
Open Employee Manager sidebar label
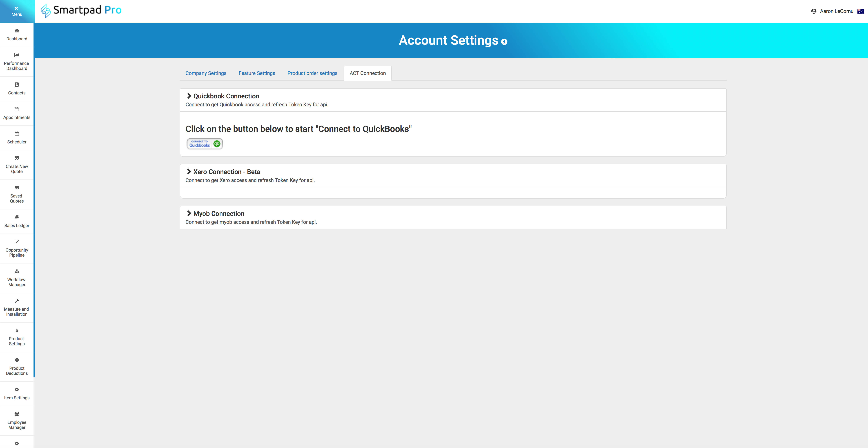pyautogui.click(x=17, y=425)
